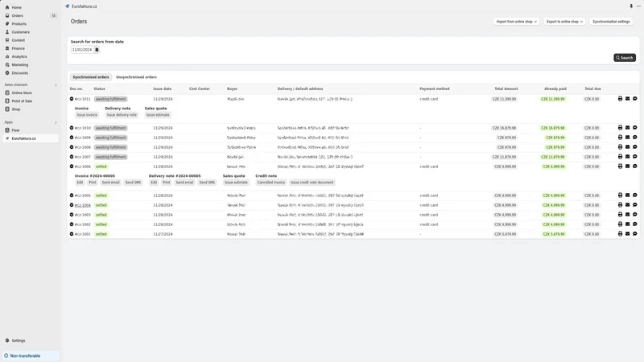This screenshot has height=362, width=644.
Task: Click Issue credit note document
Action: (x=312, y=183)
